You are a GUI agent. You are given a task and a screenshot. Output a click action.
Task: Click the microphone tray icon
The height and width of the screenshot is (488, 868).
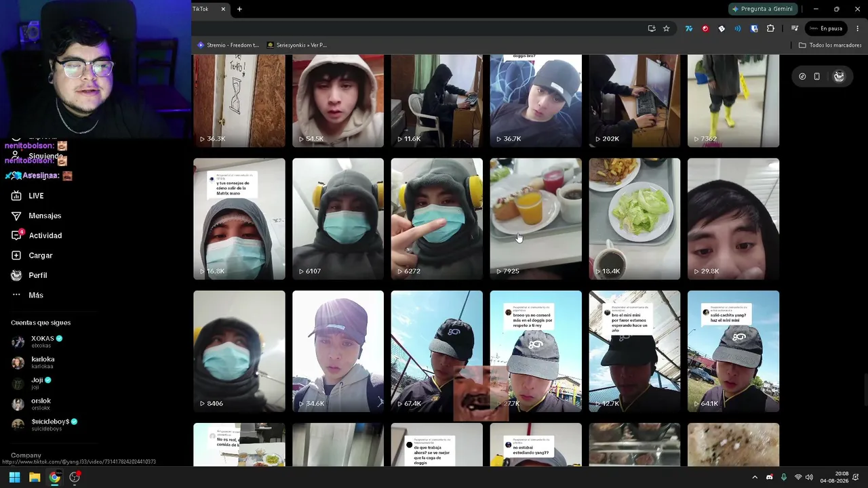784,477
